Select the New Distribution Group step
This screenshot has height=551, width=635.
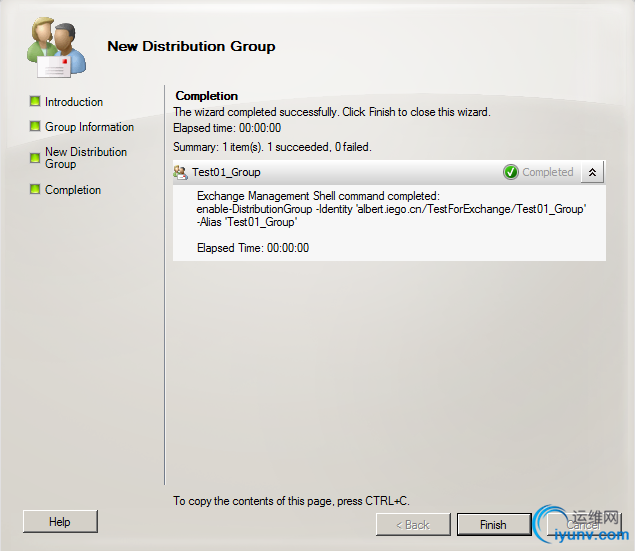(x=86, y=157)
